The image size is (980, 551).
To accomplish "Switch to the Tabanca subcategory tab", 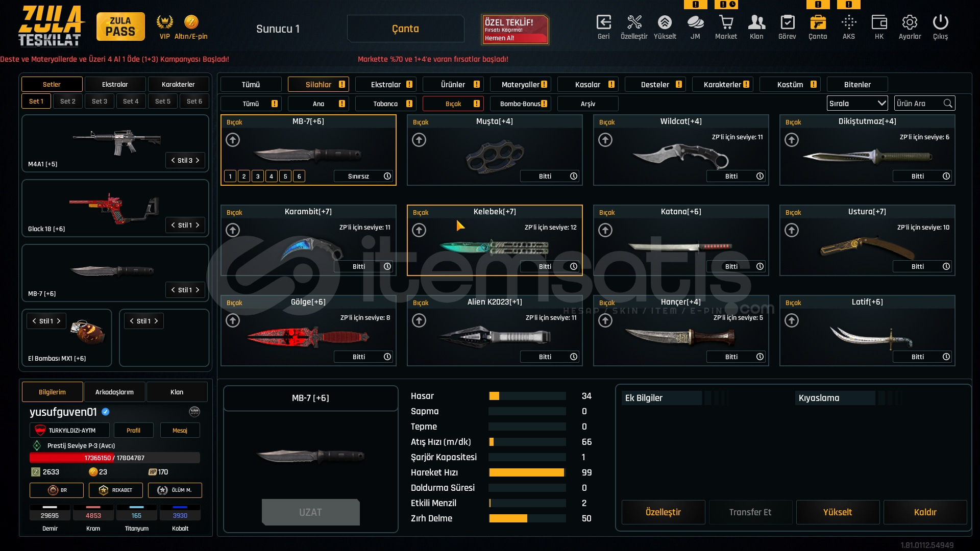I will [x=385, y=104].
